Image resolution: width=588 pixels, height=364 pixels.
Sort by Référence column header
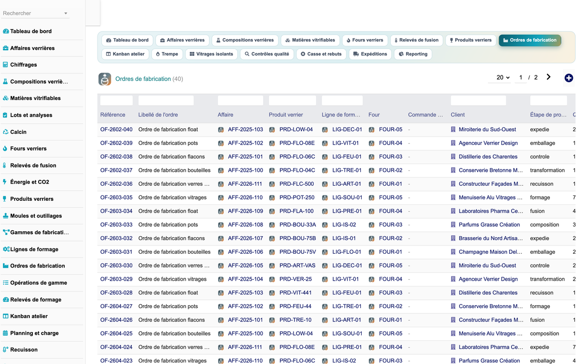[x=113, y=115]
